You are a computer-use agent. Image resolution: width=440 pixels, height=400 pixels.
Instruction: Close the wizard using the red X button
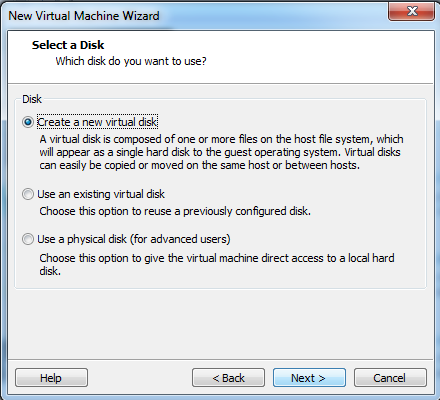(x=411, y=11)
